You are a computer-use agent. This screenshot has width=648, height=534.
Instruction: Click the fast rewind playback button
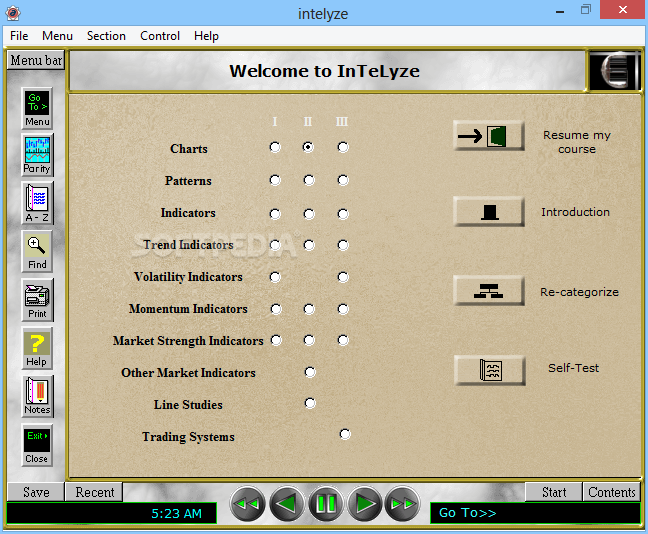pos(247,504)
